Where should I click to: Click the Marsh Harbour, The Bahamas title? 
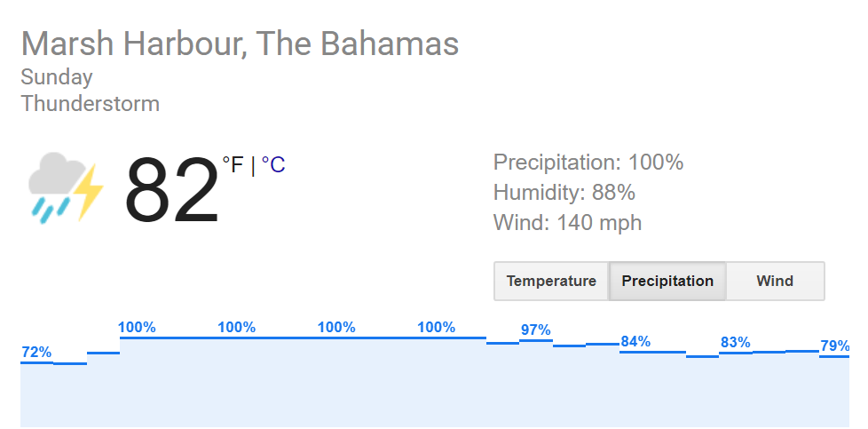pos(240,44)
